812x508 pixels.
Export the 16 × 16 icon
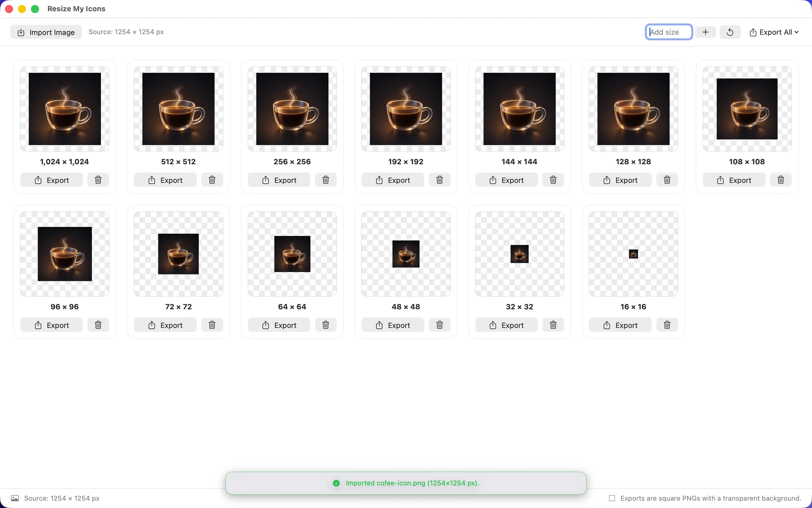click(x=620, y=325)
